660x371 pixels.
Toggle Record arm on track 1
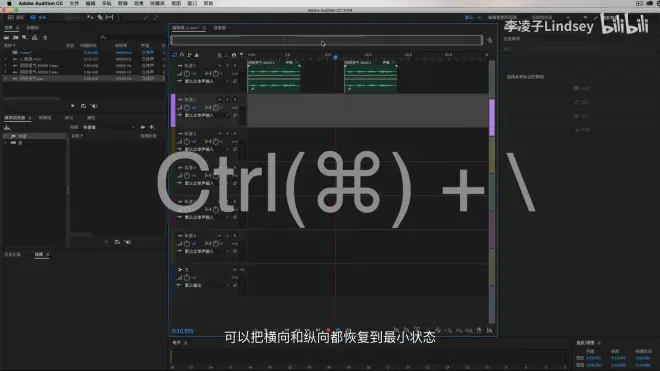point(235,66)
